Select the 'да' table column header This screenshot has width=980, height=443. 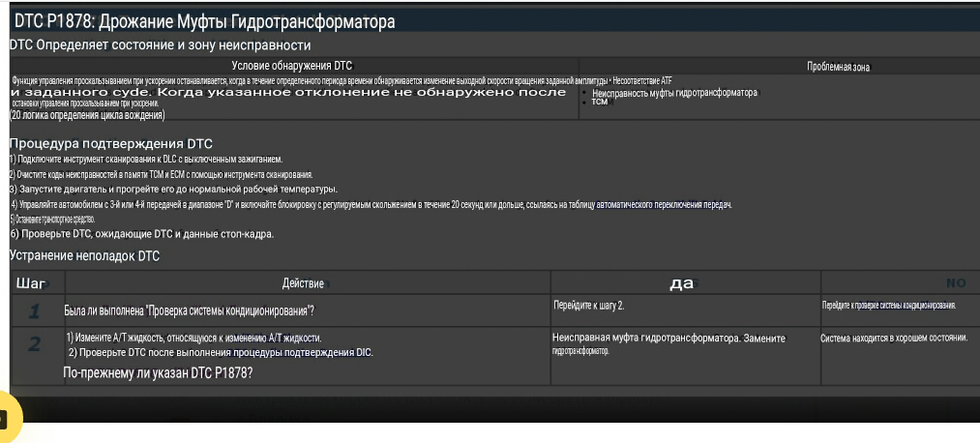pyautogui.click(x=682, y=283)
